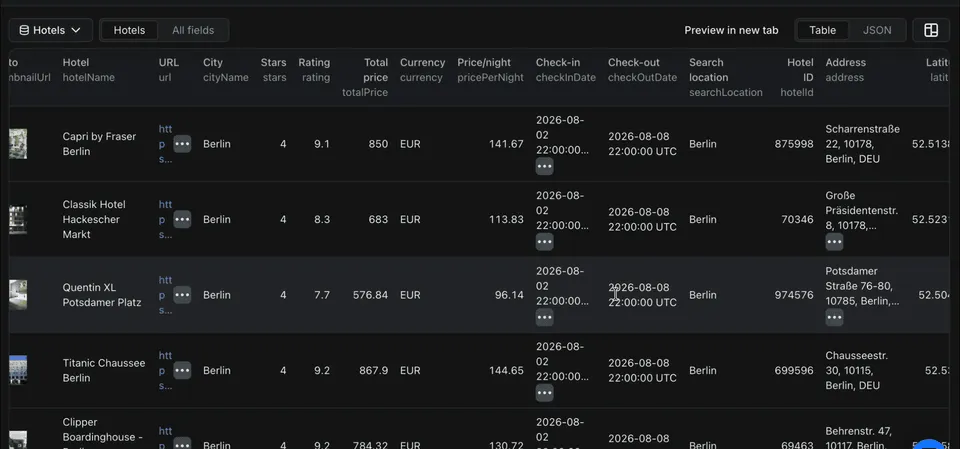Open the Quentin XL Potsdamer Platz URL link
Viewport: 960px width, 449px height.
(x=165, y=295)
